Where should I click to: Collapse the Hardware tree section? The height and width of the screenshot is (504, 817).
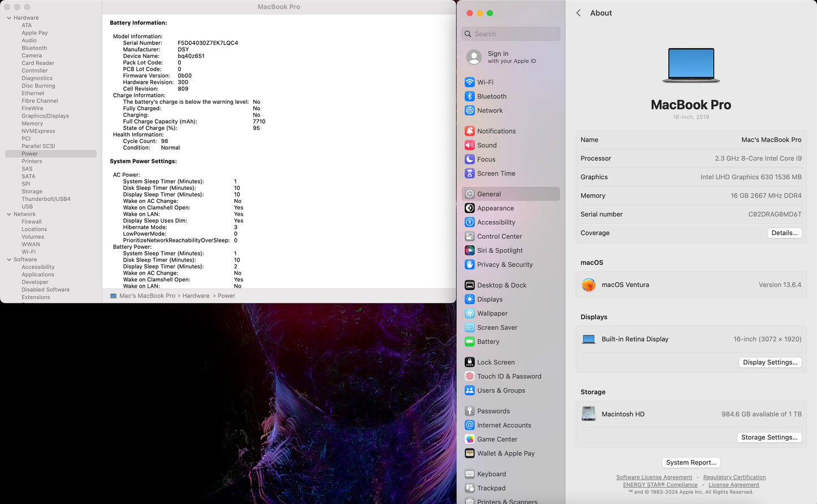(9, 18)
